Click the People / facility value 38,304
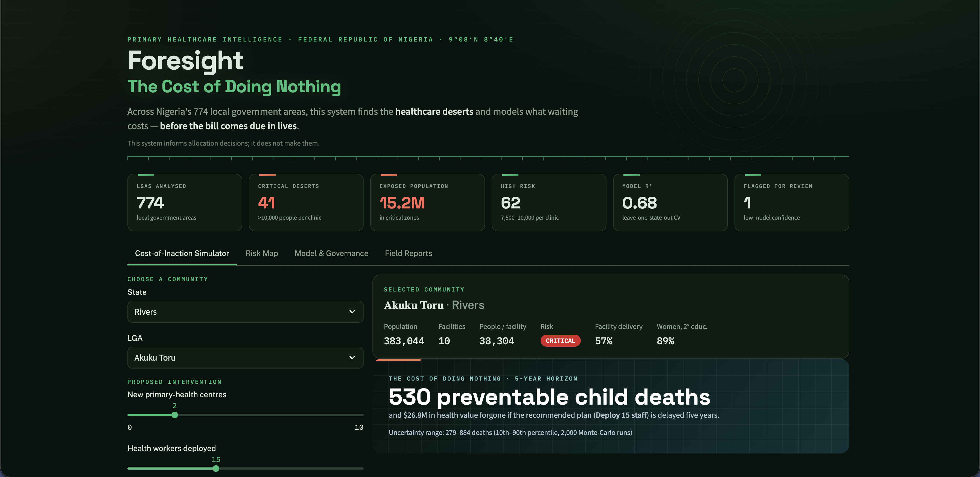This screenshot has width=980, height=477. [497, 341]
